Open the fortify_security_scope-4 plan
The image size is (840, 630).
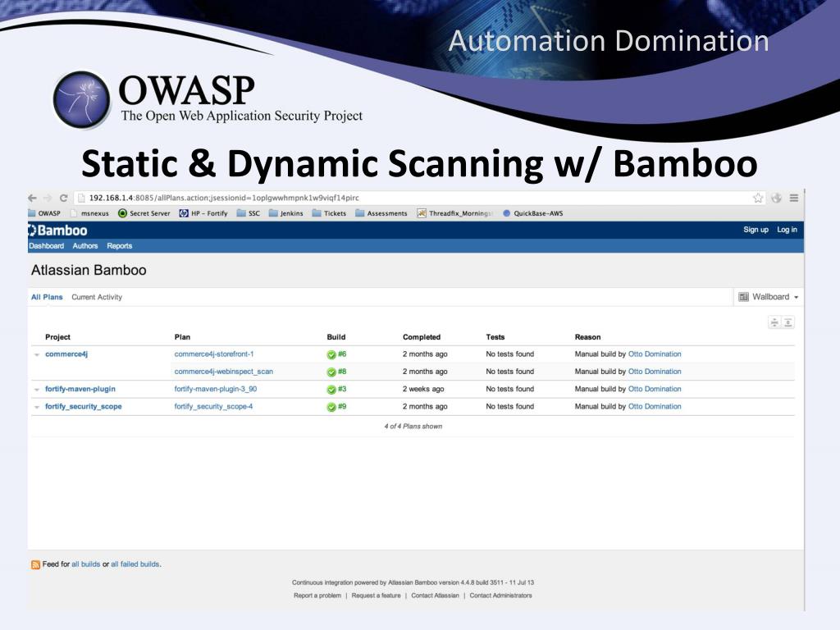tap(214, 407)
